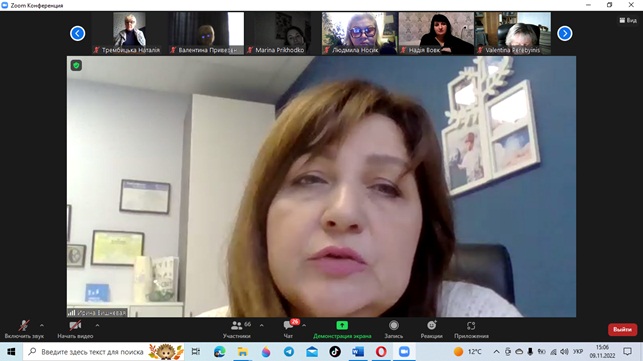Show next participants with right arrow
This screenshot has width=643, height=361.
coord(565,33)
